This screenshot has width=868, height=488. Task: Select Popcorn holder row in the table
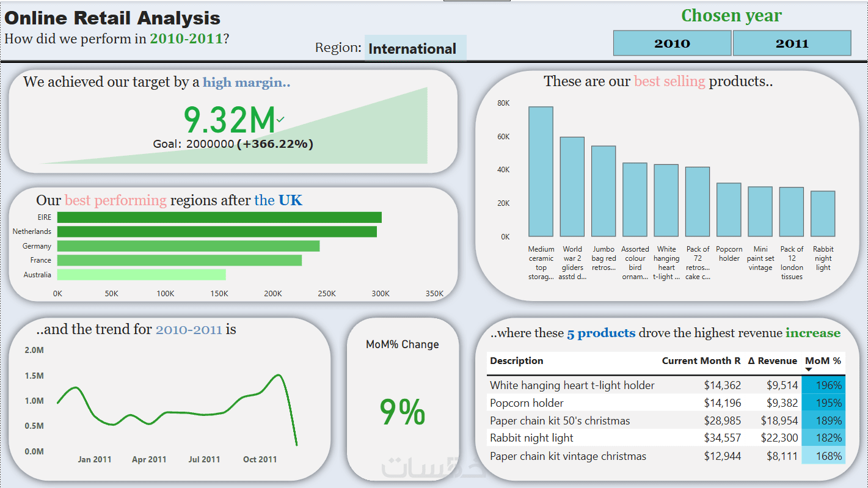[x=666, y=403]
